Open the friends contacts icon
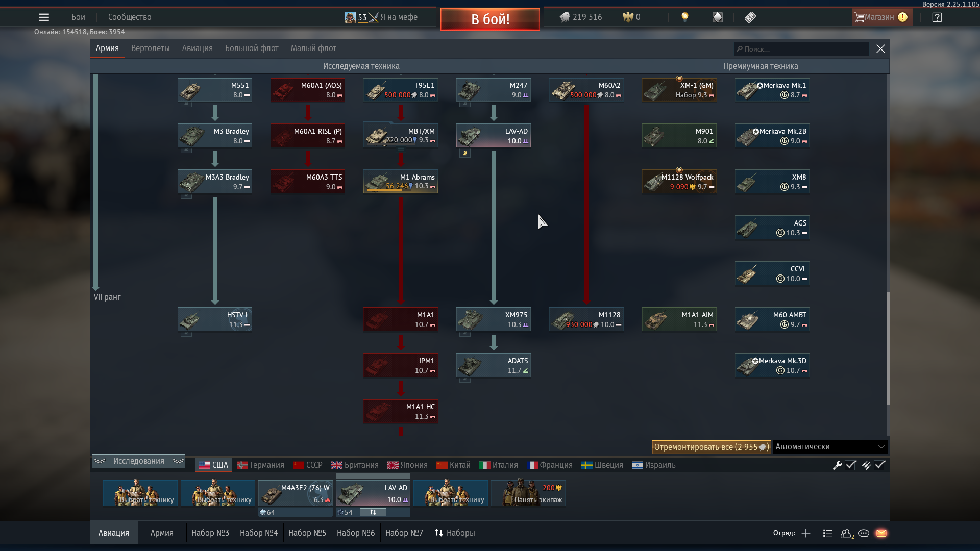Image resolution: width=980 pixels, height=551 pixels. (847, 533)
